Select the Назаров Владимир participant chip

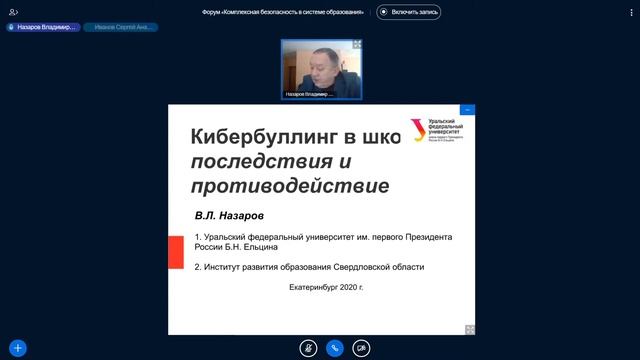coord(43,27)
